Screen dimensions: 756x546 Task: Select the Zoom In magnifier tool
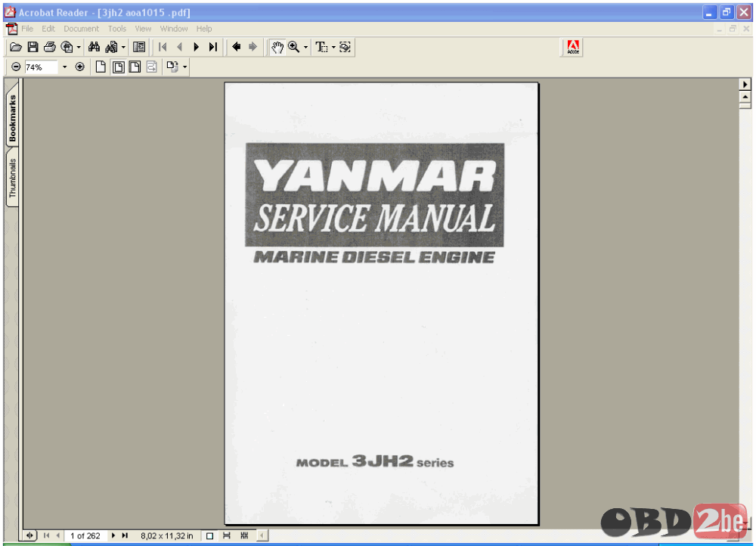293,47
